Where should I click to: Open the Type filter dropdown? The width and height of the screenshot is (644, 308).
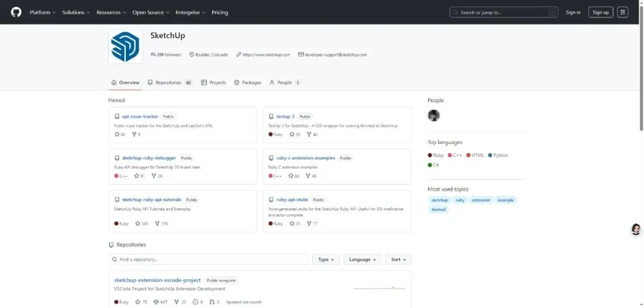pyautogui.click(x=326, y=260)
